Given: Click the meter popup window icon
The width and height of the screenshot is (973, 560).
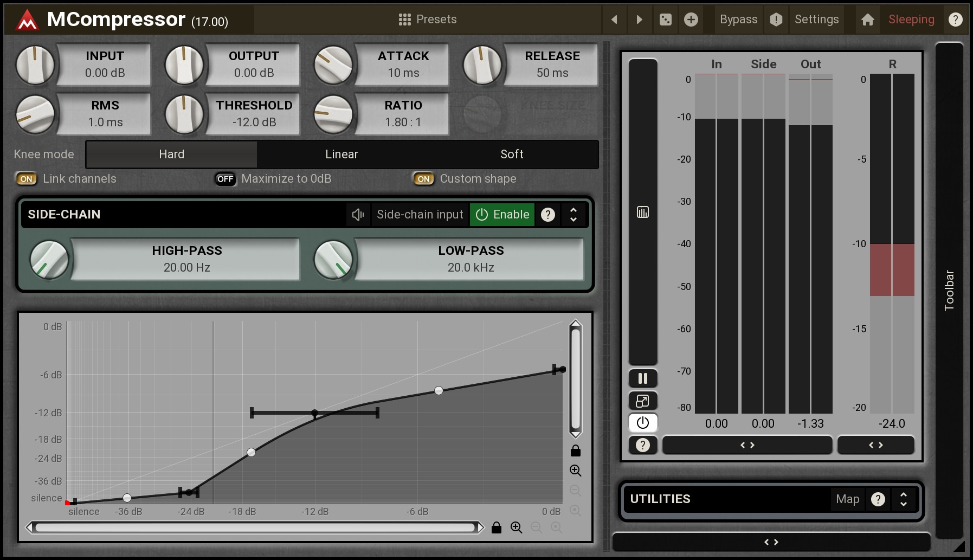Looking at the screenshot, I should click(x=643, y=401).
